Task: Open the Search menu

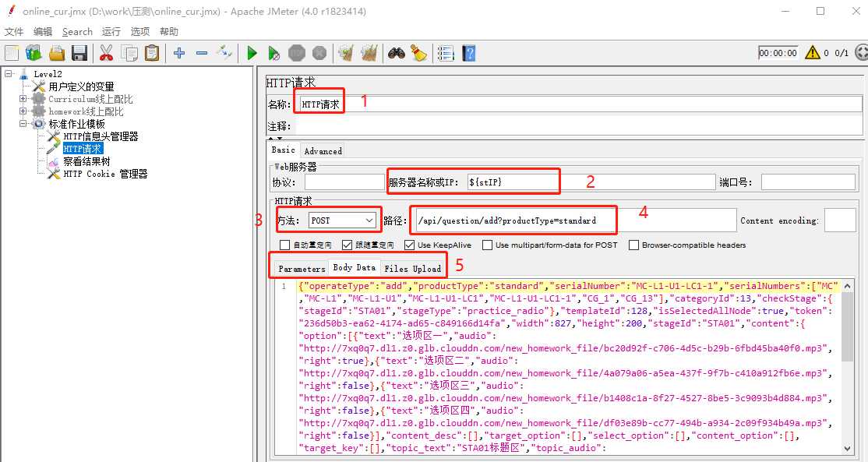Action: (77, 31)
